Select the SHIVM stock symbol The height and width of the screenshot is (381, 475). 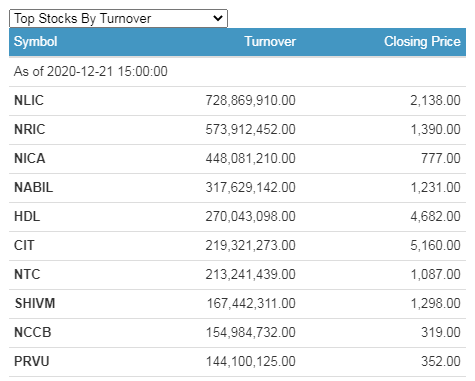(35, 303)
